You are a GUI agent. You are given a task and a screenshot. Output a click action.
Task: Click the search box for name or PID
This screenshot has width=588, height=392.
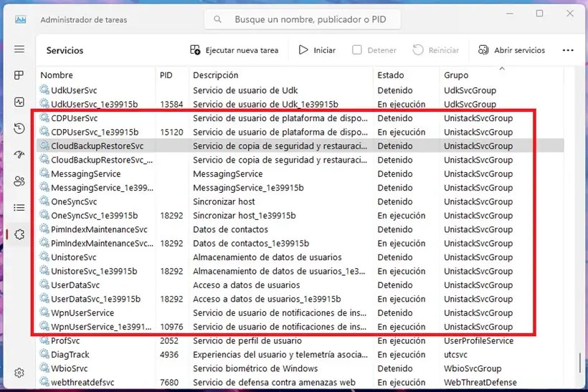[303, 19]
